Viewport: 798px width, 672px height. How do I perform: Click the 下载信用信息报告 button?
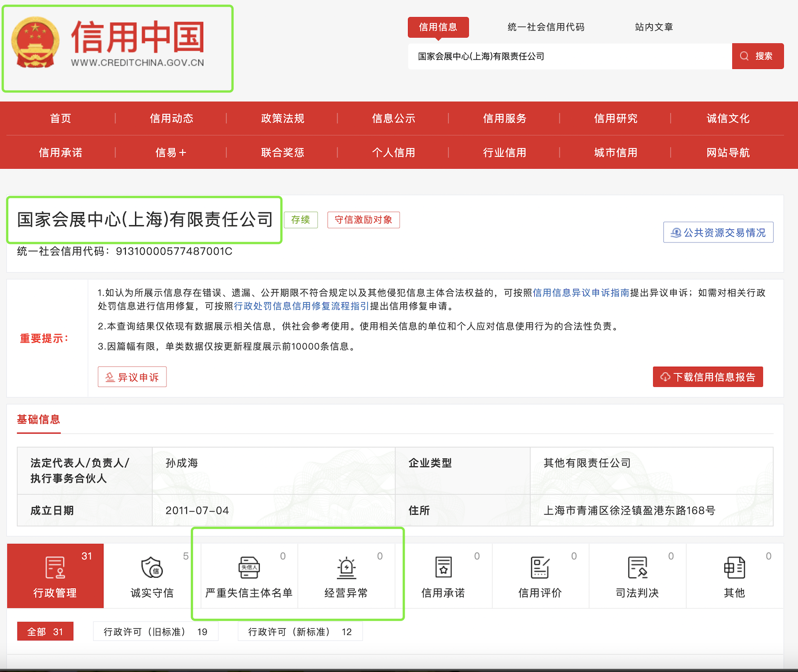tap(708, 377)
